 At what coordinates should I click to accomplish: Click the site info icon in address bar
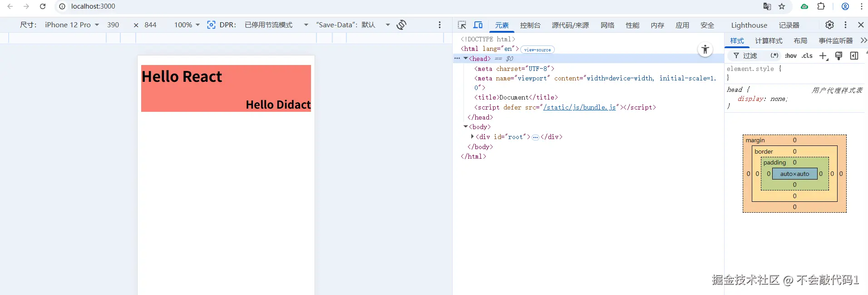click(62, 6)
